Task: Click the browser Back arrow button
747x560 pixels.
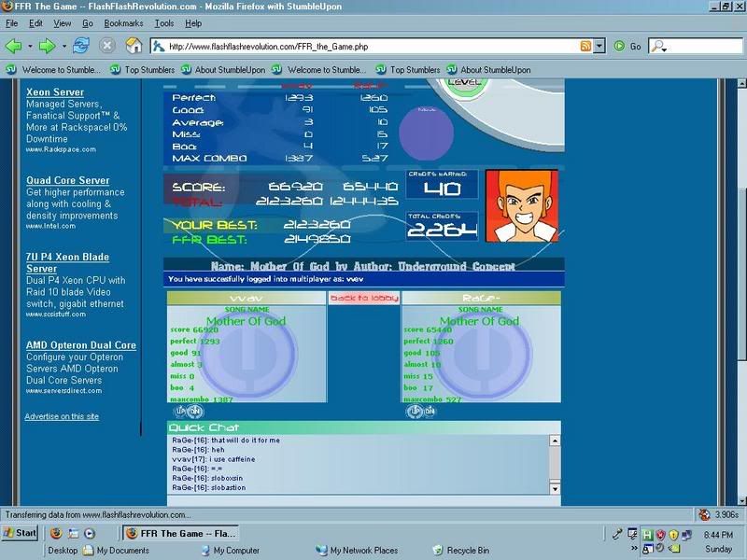Action: point(13,45)
